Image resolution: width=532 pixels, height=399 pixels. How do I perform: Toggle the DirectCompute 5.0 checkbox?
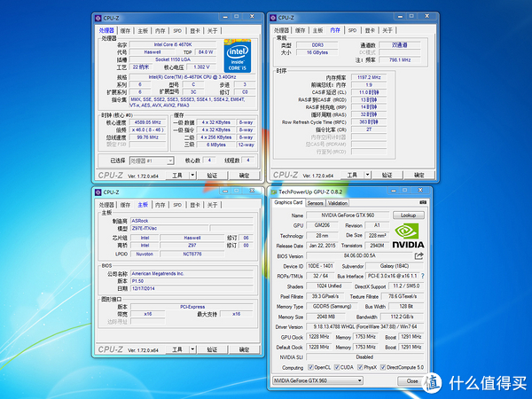(383, 367)
